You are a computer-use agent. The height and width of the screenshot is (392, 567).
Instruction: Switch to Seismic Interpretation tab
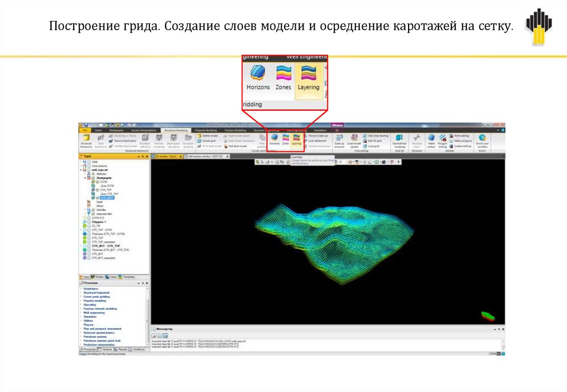click(x=143, y=130)
